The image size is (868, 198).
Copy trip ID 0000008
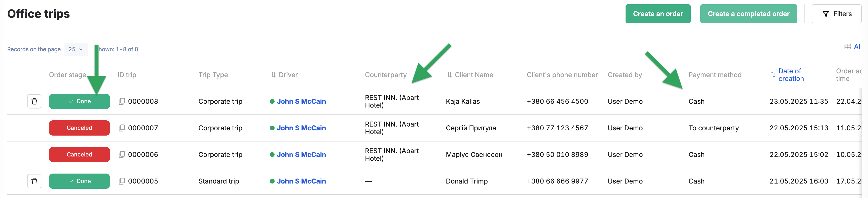coord(122,101)
